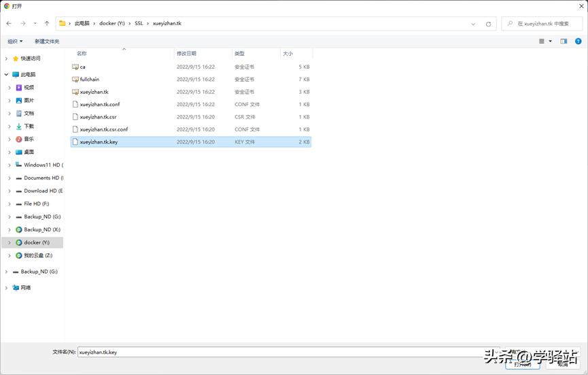588x375 pixels.
Task: Click the 快速访问 star icon
Action: [16, 59]
